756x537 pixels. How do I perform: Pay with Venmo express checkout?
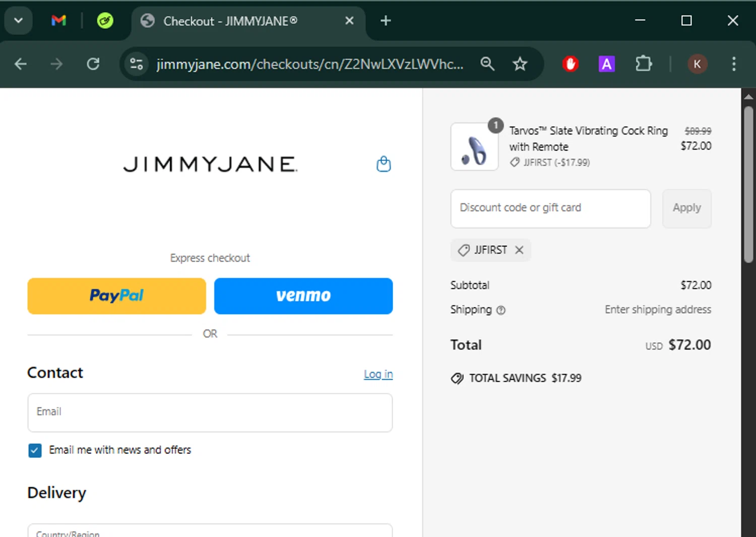tap(303, 296)
